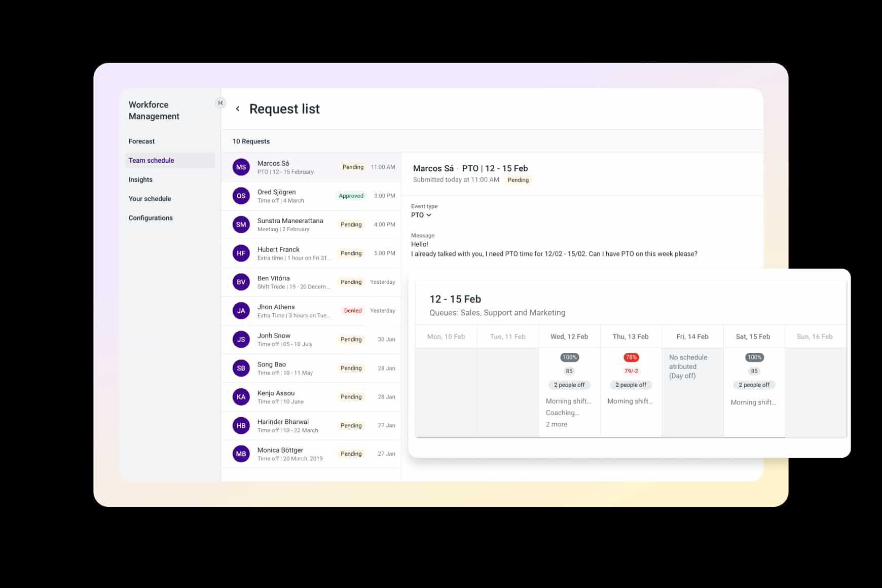Click the OS avatar for Ored Sjögren
Image resolution: width=882 pixels, height=588 pixels.
click(241, 196)
